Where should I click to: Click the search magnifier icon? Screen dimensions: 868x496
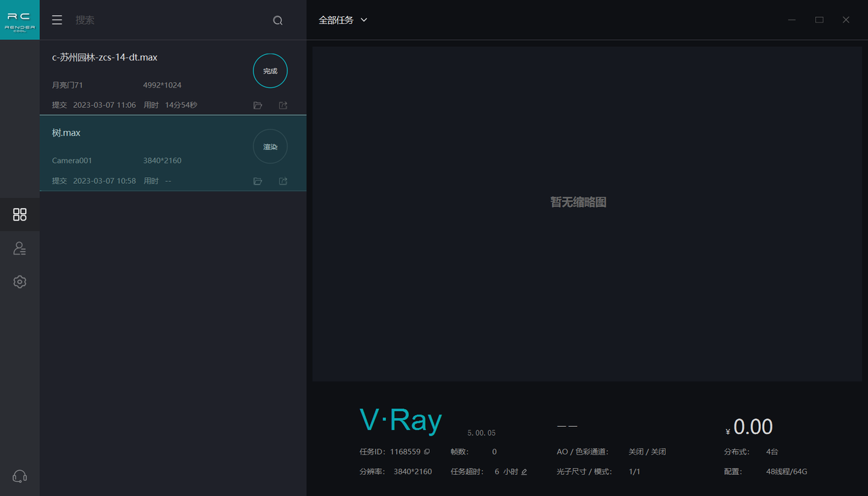(278, 20)
